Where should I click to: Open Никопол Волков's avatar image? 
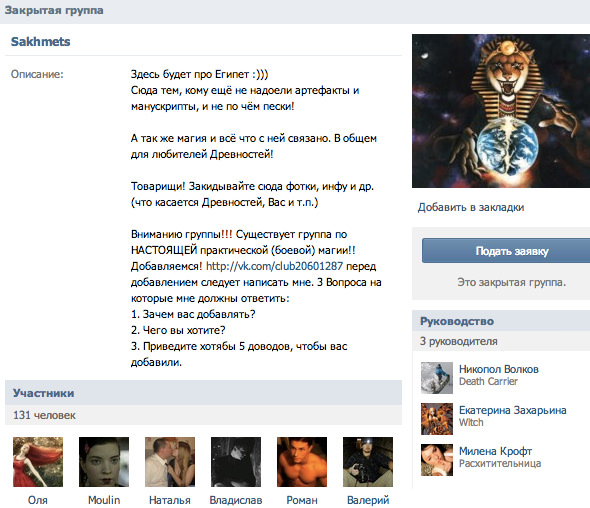[x=437, y=378]
